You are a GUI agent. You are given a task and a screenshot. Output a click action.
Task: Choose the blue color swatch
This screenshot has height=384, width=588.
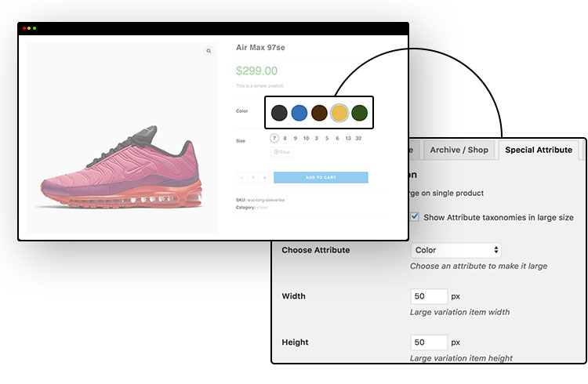coord(299,113)
